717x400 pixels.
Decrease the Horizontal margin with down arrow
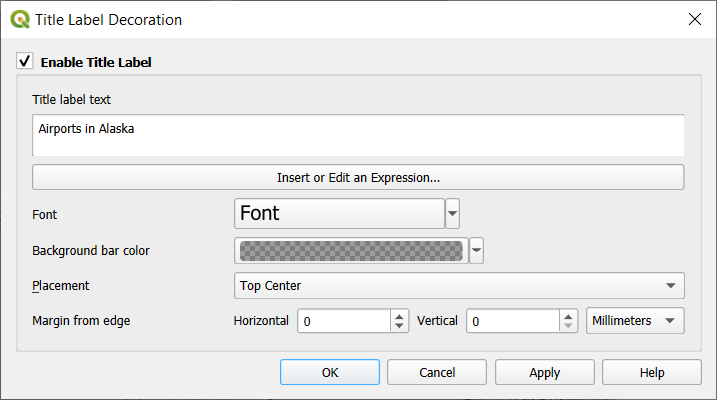click(400, 327)
